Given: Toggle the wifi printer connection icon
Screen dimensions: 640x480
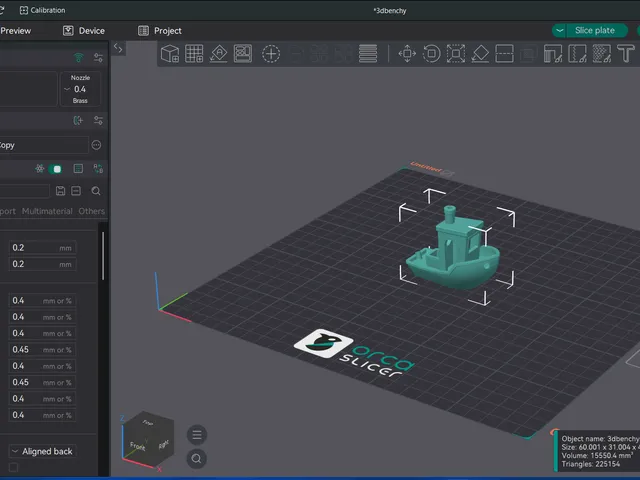Looking at the screenshot, I should pyautogui.click(x=78, y=58).
